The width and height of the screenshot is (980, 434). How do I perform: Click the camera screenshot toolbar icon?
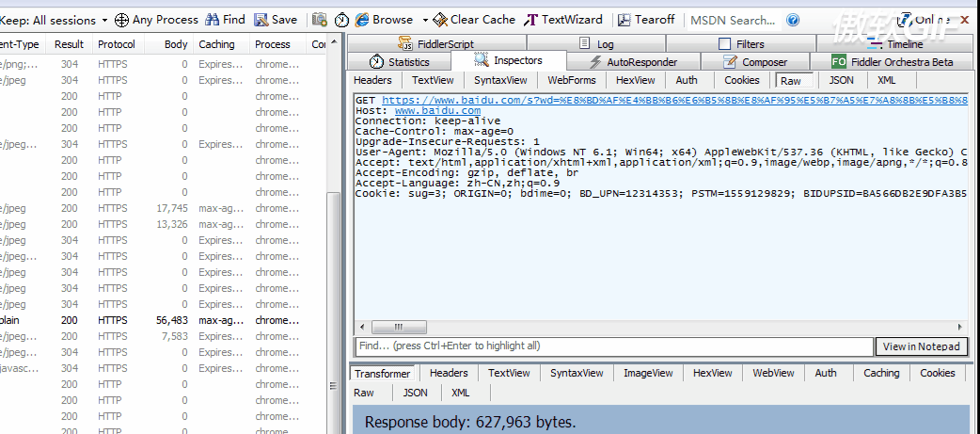(320, 20)
